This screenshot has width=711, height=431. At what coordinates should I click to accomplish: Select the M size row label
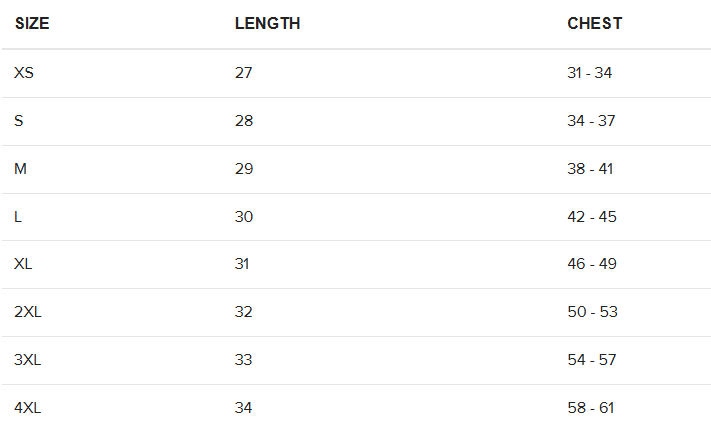pos(20,169)
